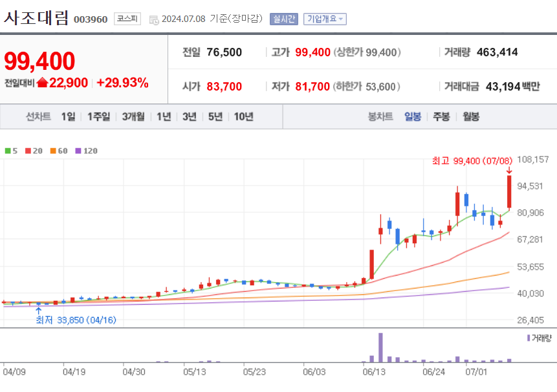Click the stock code 003960
The image size is (557, 392).
point(91,19)
